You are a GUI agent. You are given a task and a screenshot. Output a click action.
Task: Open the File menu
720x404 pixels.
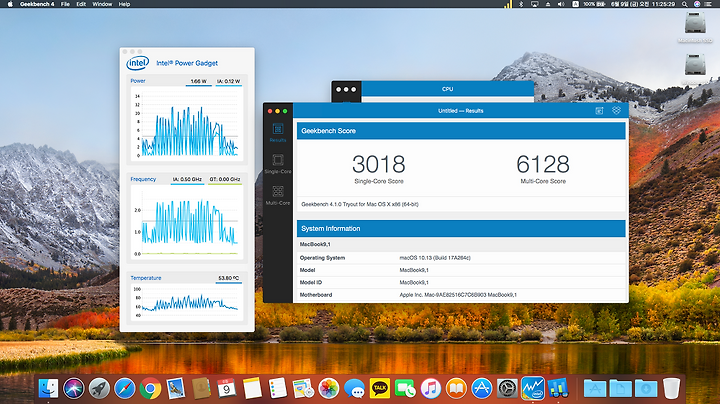[65, 4]
